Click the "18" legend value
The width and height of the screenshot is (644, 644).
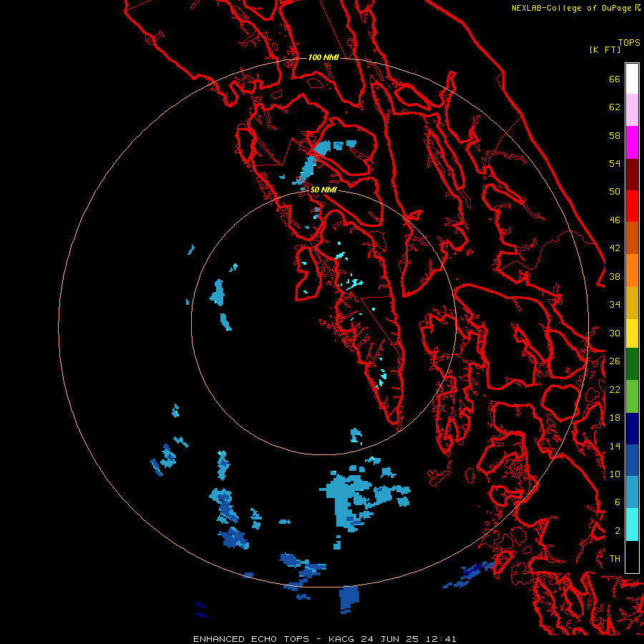615,418
